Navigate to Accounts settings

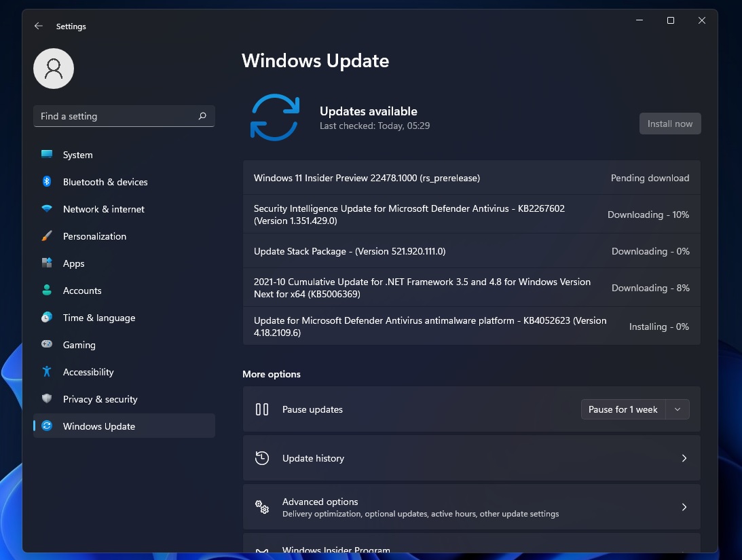pos(124,291)
